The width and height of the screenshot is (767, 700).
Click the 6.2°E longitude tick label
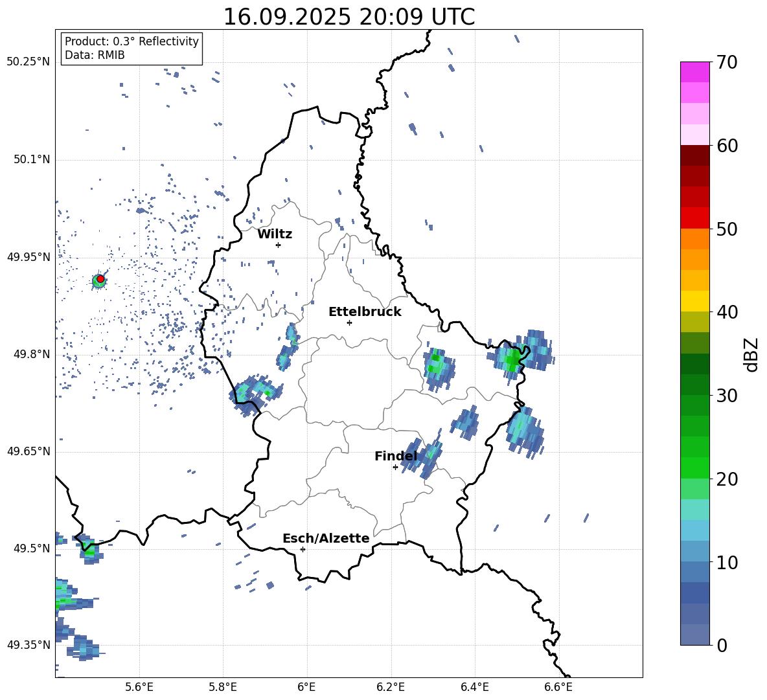(x=391, y=686)
